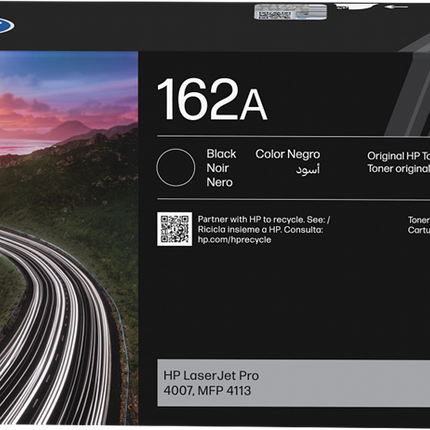Click the "Original HP To" text line
Viewport: 430px width, 430px height.
[399, 156]
